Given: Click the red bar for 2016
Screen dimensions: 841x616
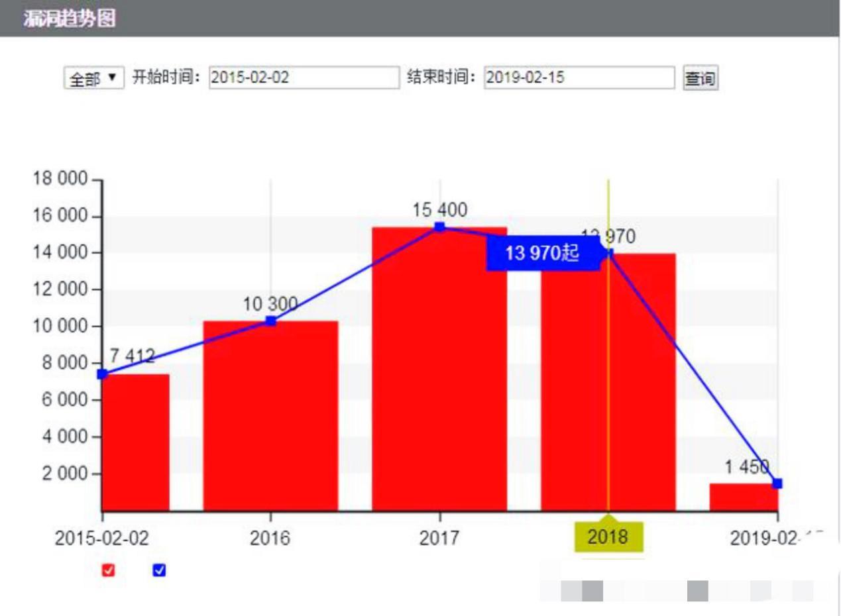Looking at the screenshot, I should (x=270, y=415).
